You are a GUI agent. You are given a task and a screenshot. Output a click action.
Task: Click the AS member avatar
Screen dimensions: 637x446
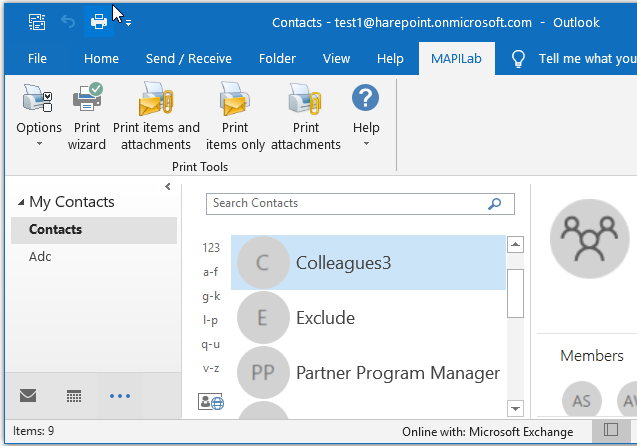tap(582, 401)
